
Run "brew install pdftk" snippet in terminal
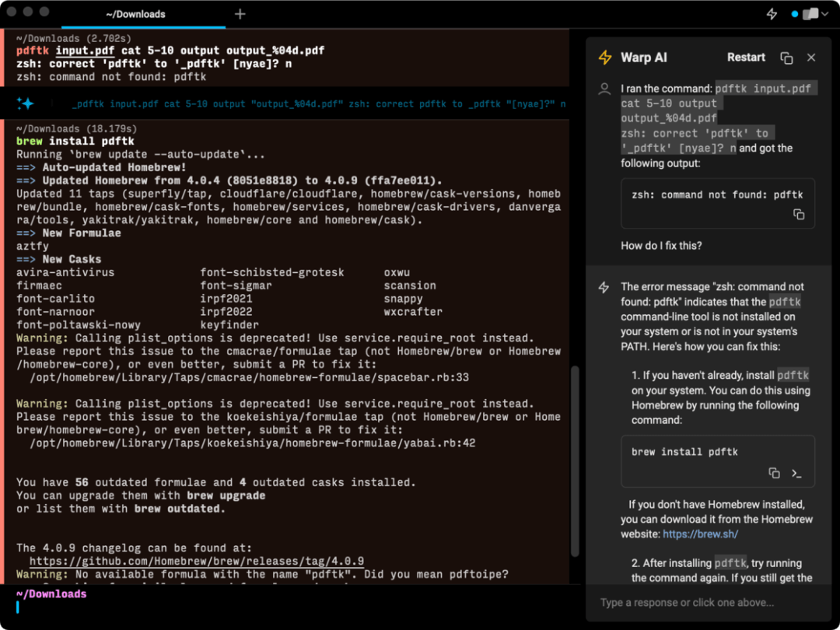796,474
